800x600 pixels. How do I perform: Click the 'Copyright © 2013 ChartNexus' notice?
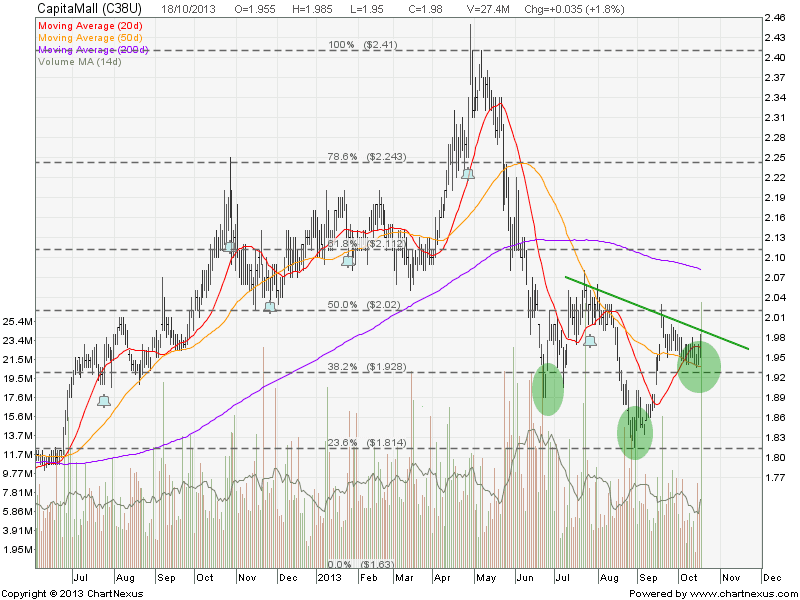click(x=72, y=594)
